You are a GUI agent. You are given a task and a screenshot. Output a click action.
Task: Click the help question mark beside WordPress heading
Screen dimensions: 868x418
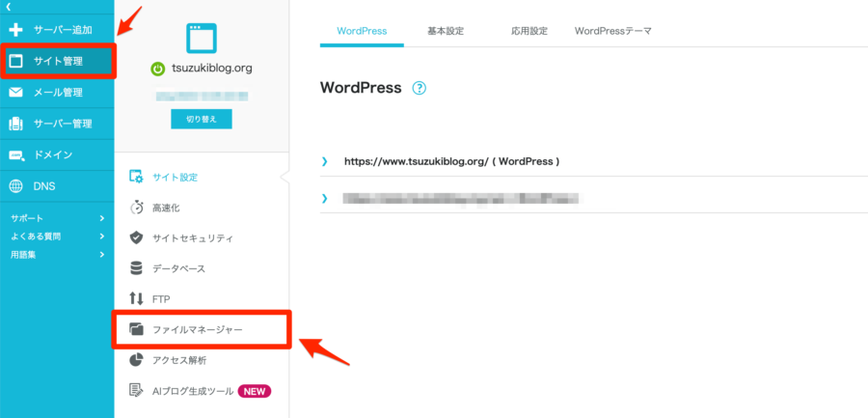click(x=420, y=88)
